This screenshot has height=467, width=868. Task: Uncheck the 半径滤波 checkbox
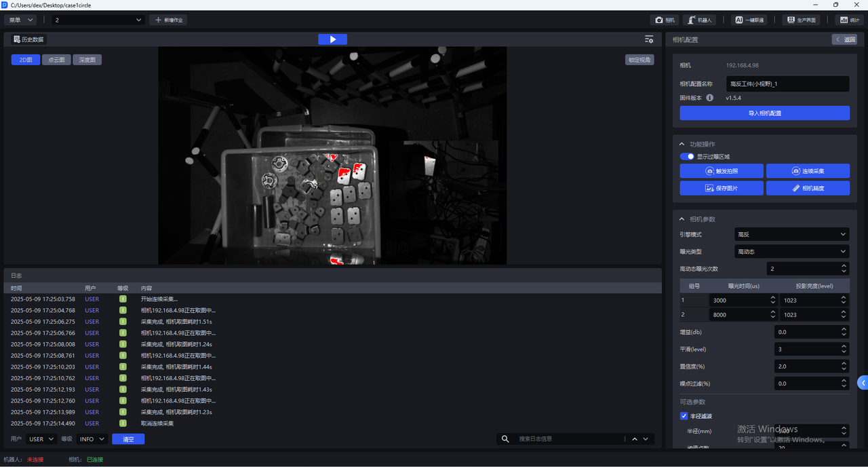coord(684,416)
